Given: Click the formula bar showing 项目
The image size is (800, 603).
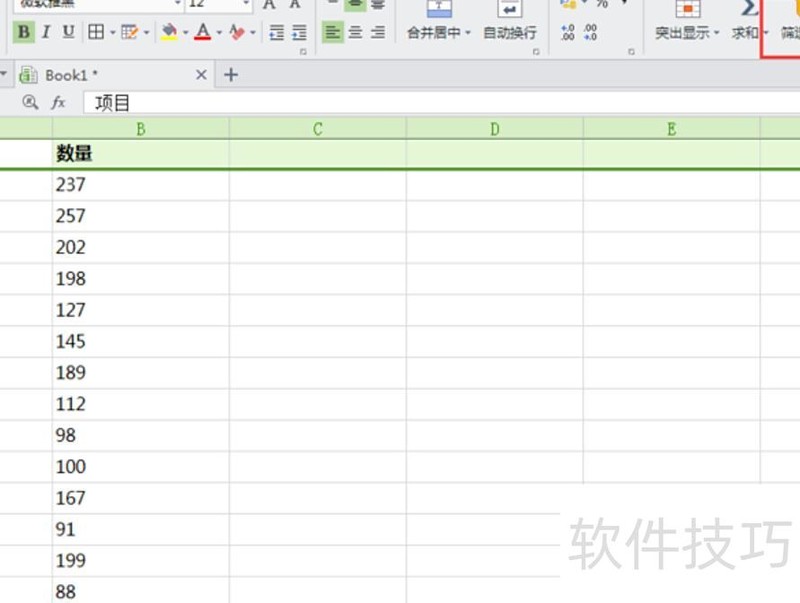Looking at the screenshot, I should click(x=442, y=103).
